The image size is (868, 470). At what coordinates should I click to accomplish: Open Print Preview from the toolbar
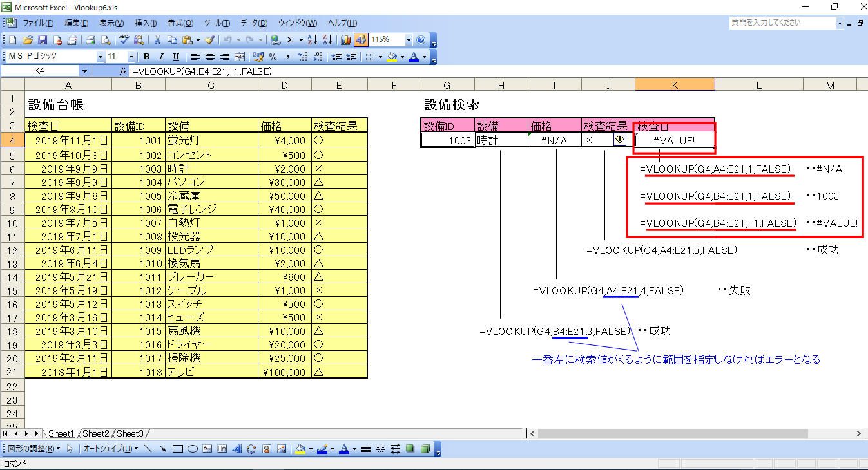[x=106, y=40]
